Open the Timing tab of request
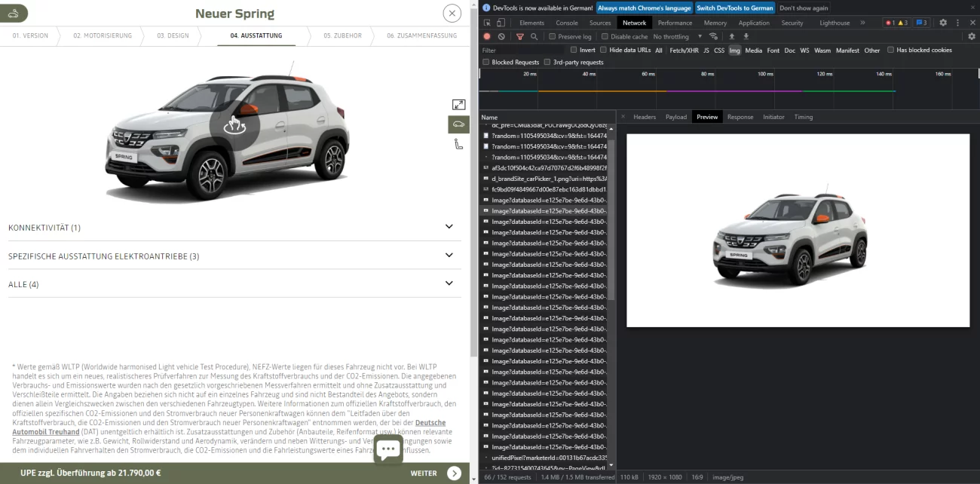 (x=804, y=117)
